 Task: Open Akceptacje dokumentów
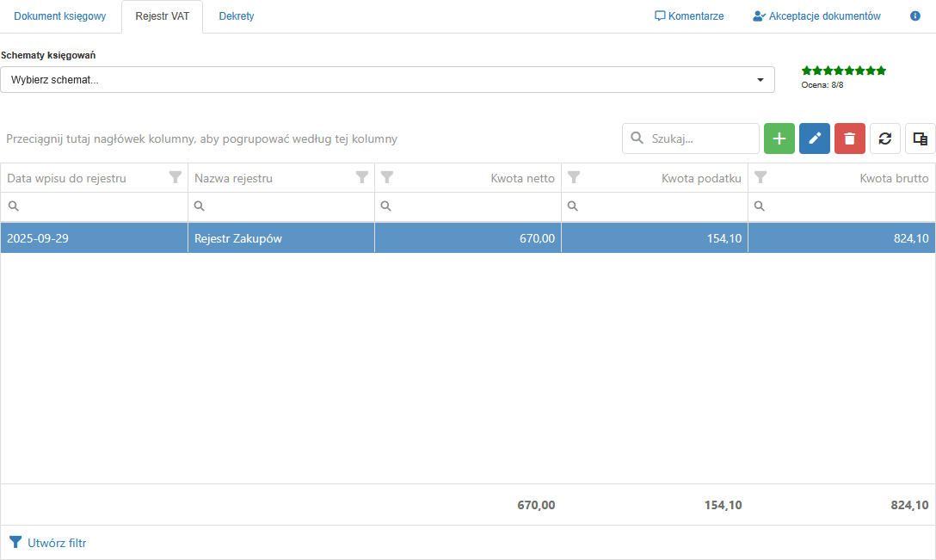point(816,16)
